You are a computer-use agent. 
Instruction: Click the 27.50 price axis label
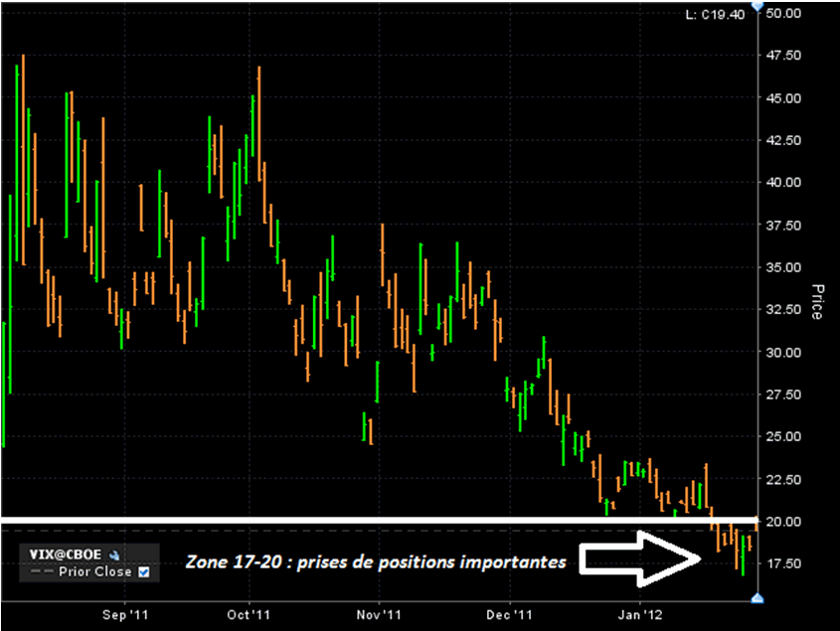coord(783,394)
